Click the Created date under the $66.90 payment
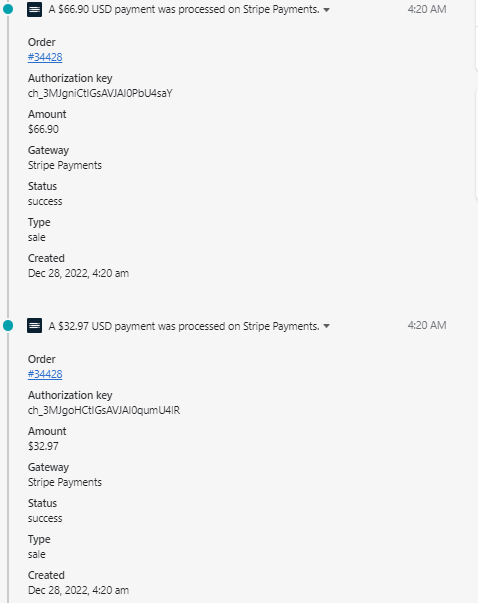Viewport: 478px width, 603px height. pyautogui.click(x=78, y=273)
